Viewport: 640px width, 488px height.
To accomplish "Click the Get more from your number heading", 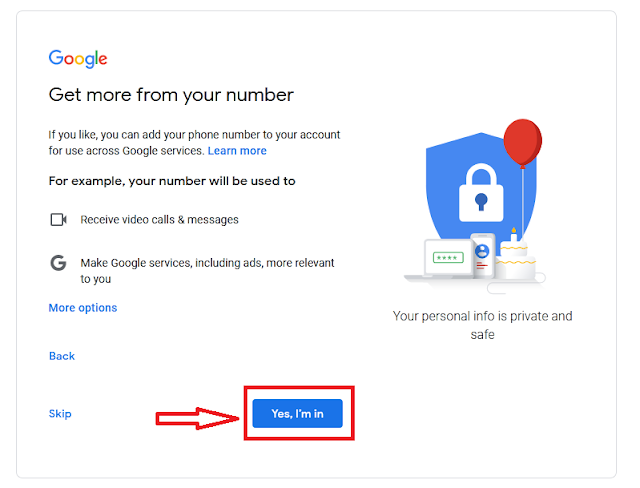I will tap(171, 95).
